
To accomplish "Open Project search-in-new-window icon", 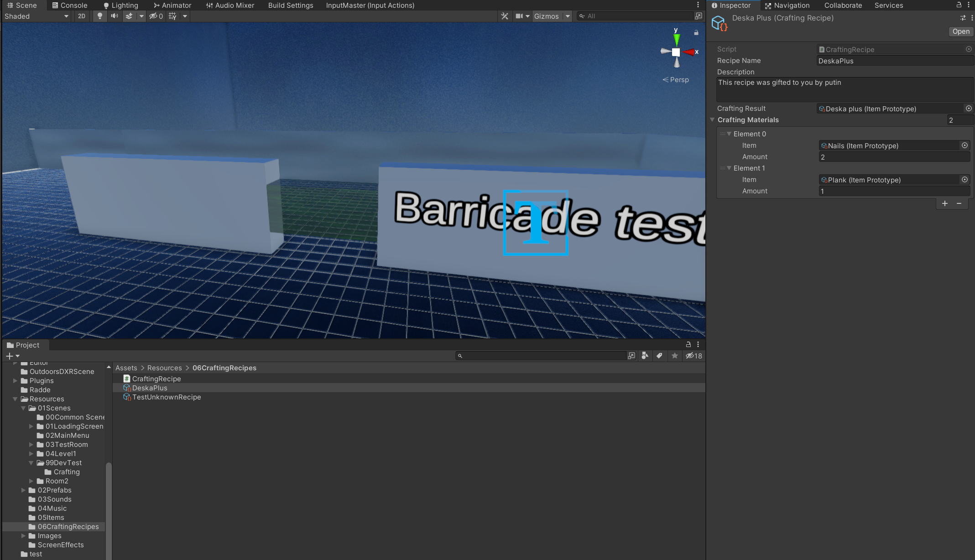I will click(x=631, y=356).
